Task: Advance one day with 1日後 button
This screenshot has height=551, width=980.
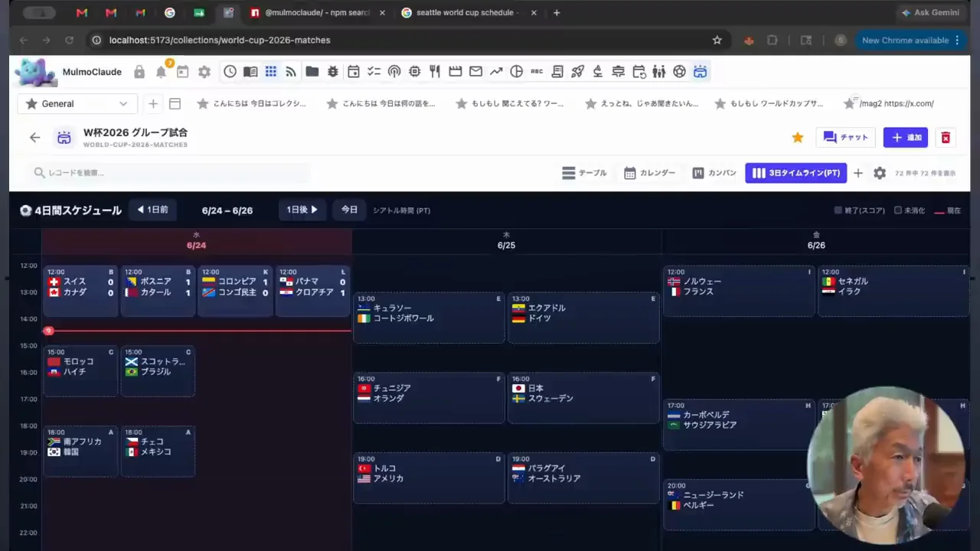Action: 302,210
